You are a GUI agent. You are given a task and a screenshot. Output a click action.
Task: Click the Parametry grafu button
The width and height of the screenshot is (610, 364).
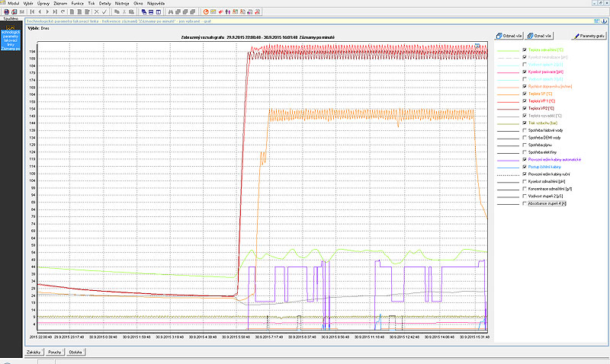tap(589, 36)
